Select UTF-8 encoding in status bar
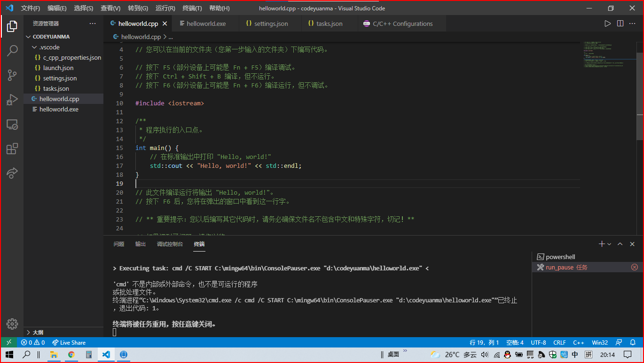644x363 pixels. tap(538, 342)
